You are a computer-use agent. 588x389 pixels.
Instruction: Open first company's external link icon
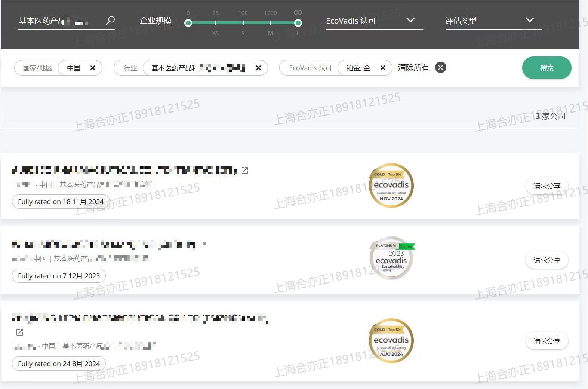tap(245, 171)
